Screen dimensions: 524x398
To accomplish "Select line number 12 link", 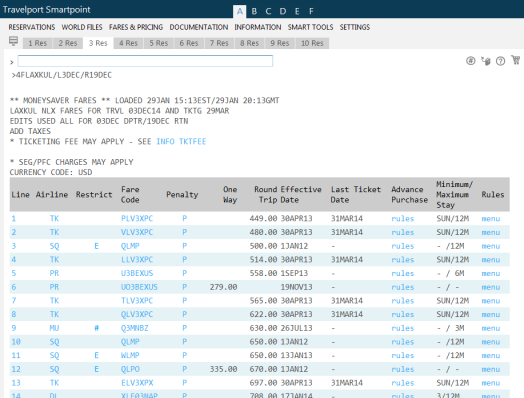I will pyautogui.click(x=16, y=369).
